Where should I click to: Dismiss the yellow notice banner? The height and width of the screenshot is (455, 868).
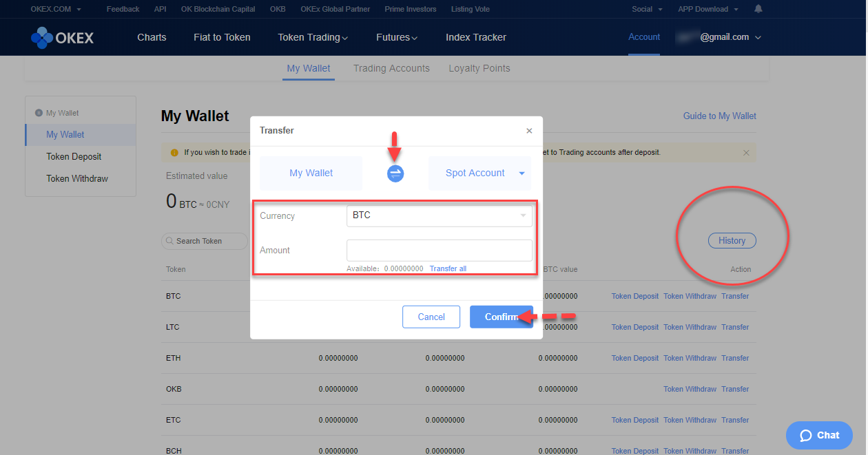click(x=746, y=153)
